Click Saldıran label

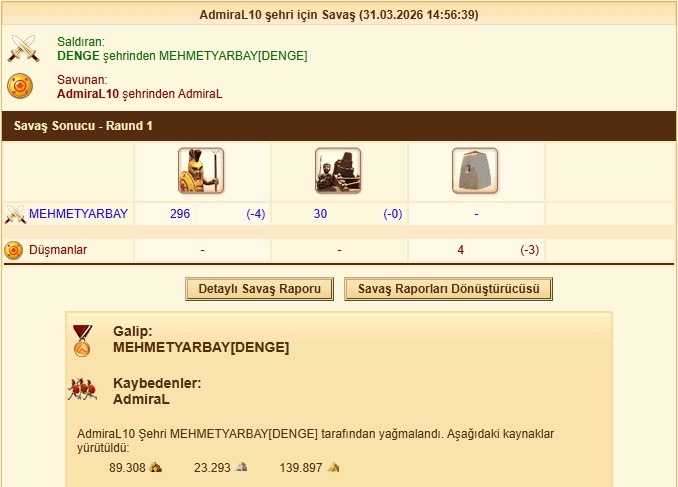(81, 42)
